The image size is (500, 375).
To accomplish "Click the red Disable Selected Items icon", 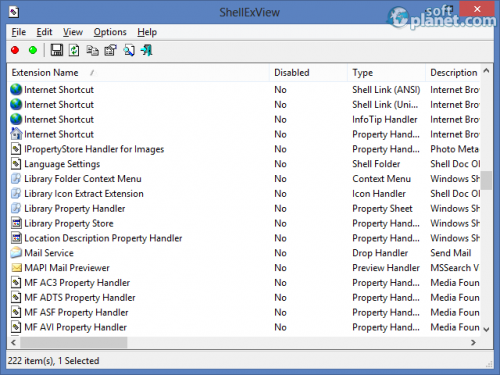I will 15,50.
